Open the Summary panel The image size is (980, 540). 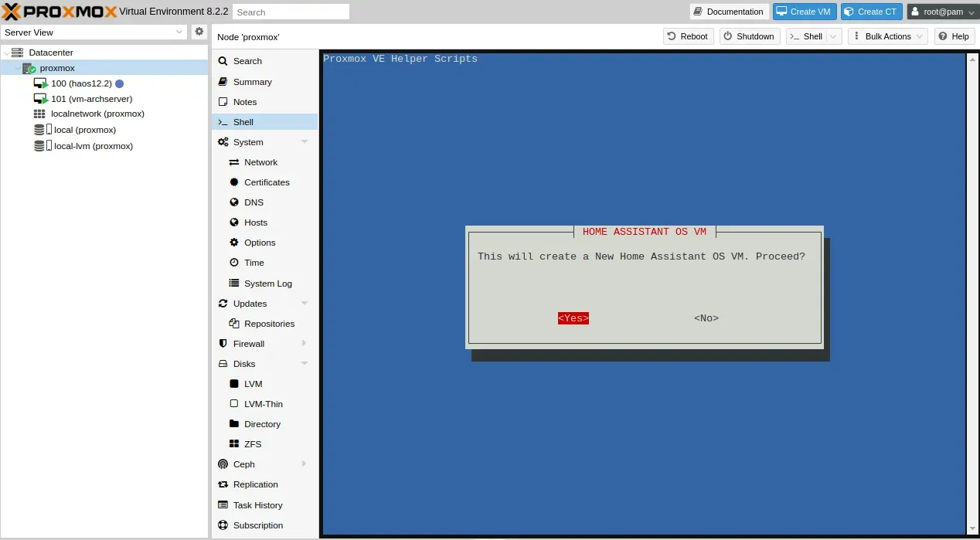tap(252, 82)
